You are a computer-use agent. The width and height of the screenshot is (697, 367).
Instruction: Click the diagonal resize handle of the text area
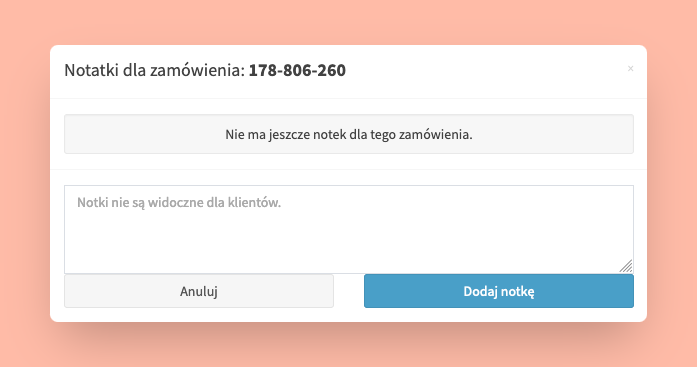(x=626, y=266)
